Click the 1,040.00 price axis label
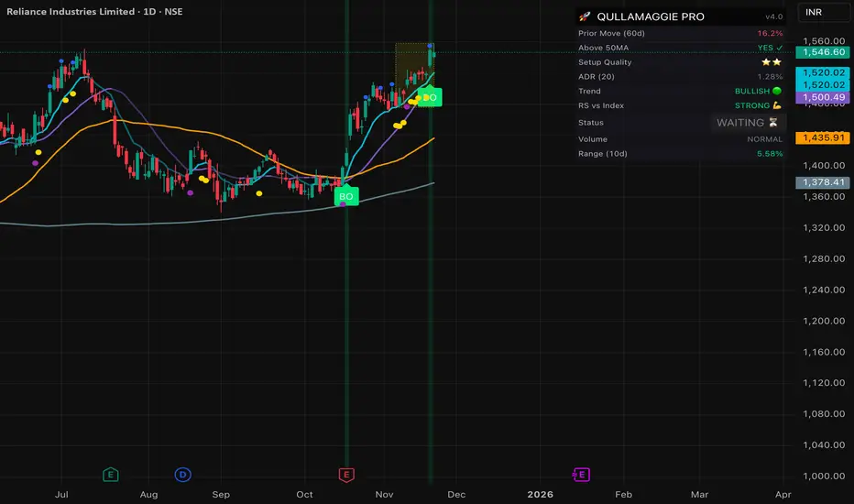Screen dimensions: 854x504 click(824, 445)
